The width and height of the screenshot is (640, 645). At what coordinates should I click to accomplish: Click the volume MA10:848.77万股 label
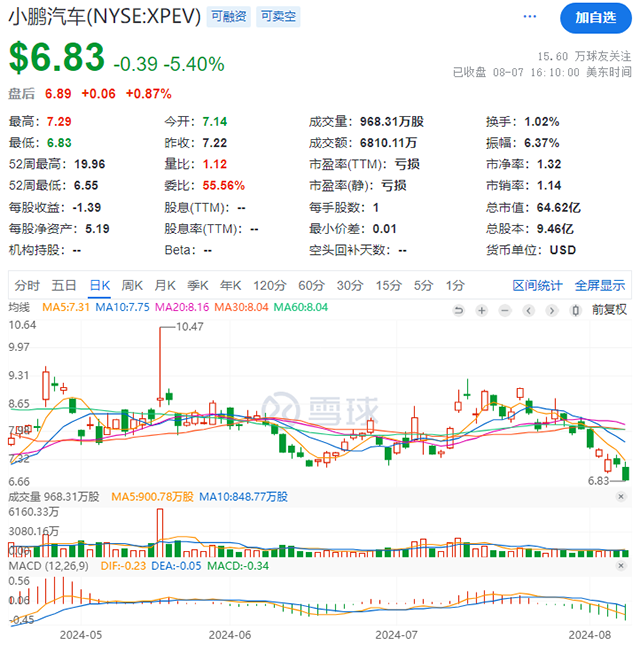(243, 497)
